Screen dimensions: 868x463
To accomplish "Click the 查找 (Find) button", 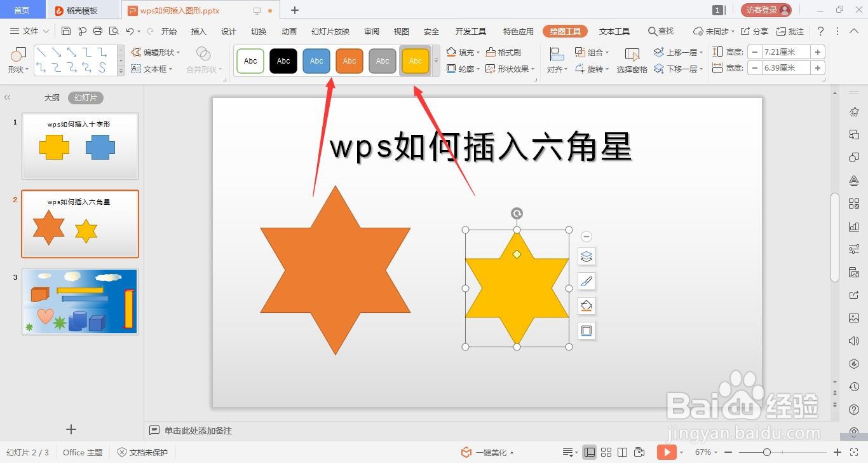I will 661,31.
